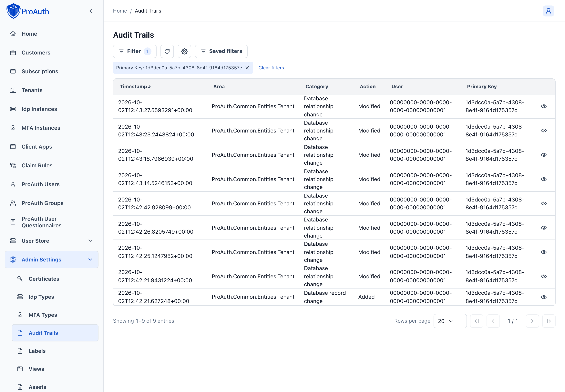Viewport: 565px width, 392px height.
Task: Open Client Apps page
Action: click(x=52, y=147)
